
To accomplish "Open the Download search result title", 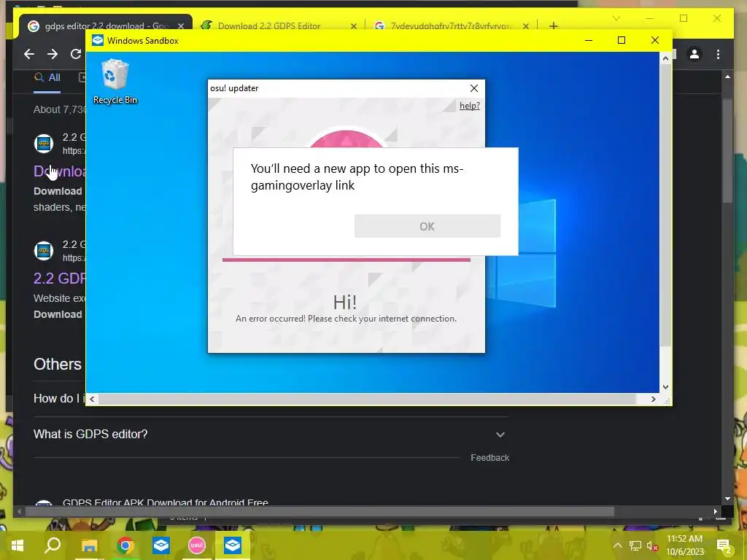I will pyautogui.click(x=60, y=171).
